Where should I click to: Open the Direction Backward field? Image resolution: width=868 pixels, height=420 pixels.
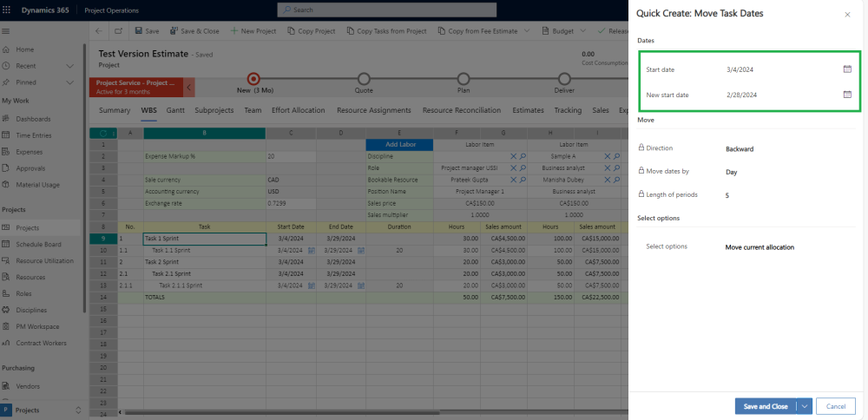(740, 149)
